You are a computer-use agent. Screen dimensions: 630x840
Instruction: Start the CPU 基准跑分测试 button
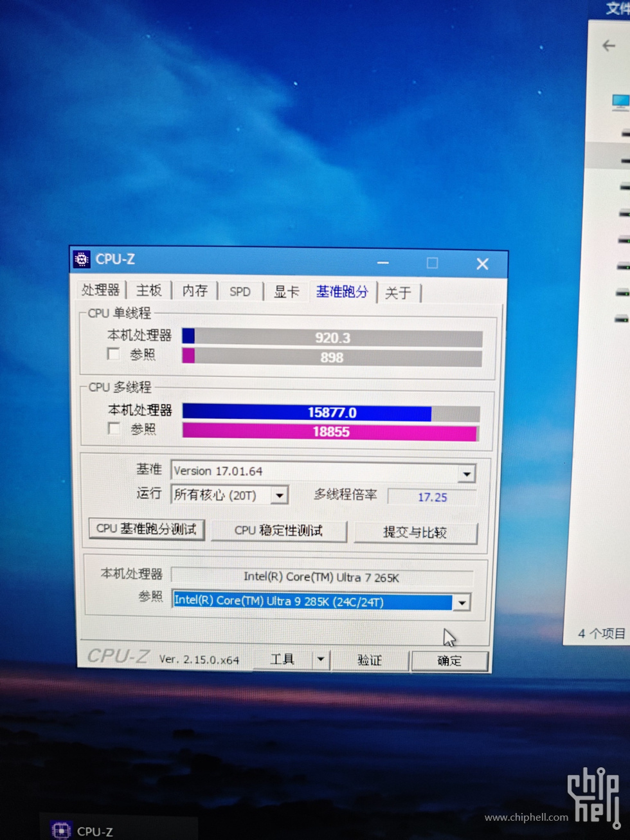pos(147,529)
